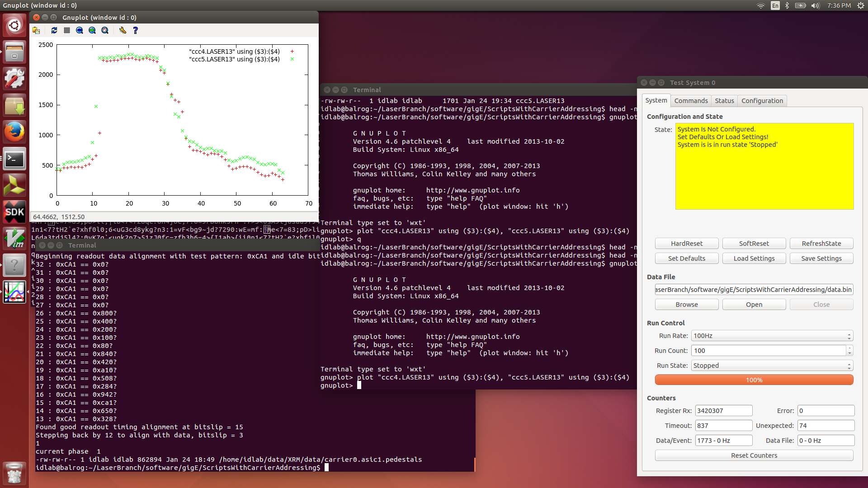Click Set Defaults in Test System
Image resolution: width=868 pixels, height=488 pixels.
tap(687, 258)
